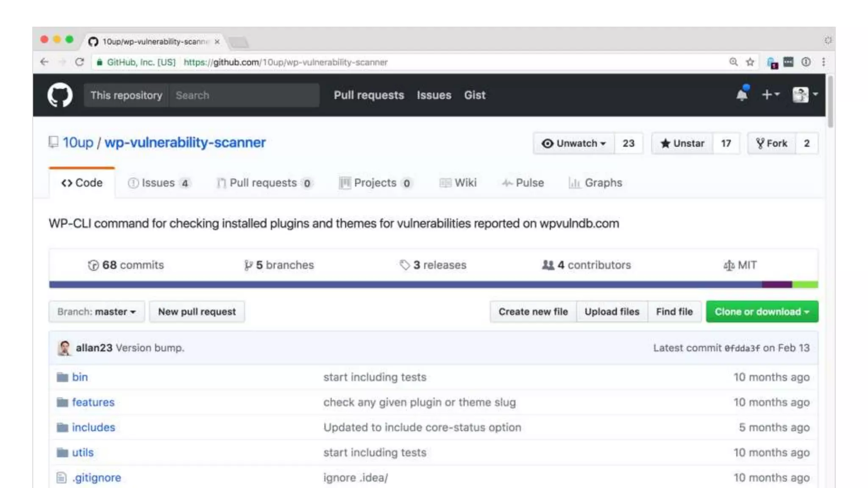Viewport: 868px width, 488px height.
Task: Click the browser zoom magnifier icon
Action: [x=733, y=62]
